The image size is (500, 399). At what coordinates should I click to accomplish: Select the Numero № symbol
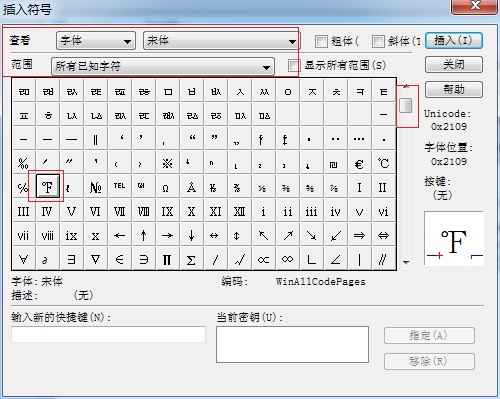[x=95, y=187]
